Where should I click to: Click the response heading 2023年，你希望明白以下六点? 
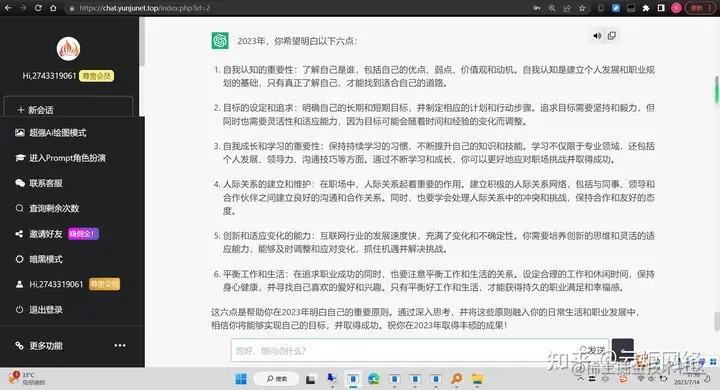pos(297,41)
